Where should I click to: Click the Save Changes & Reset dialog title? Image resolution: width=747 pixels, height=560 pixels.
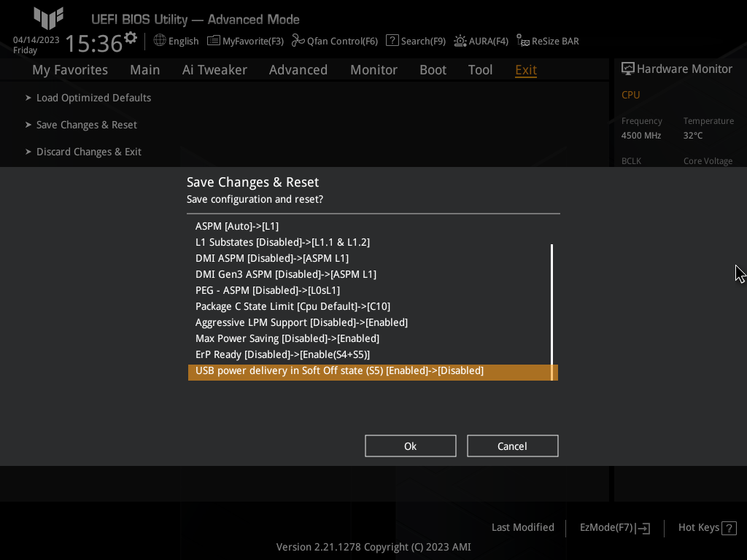pyautogui.click(x=252, y=182)
